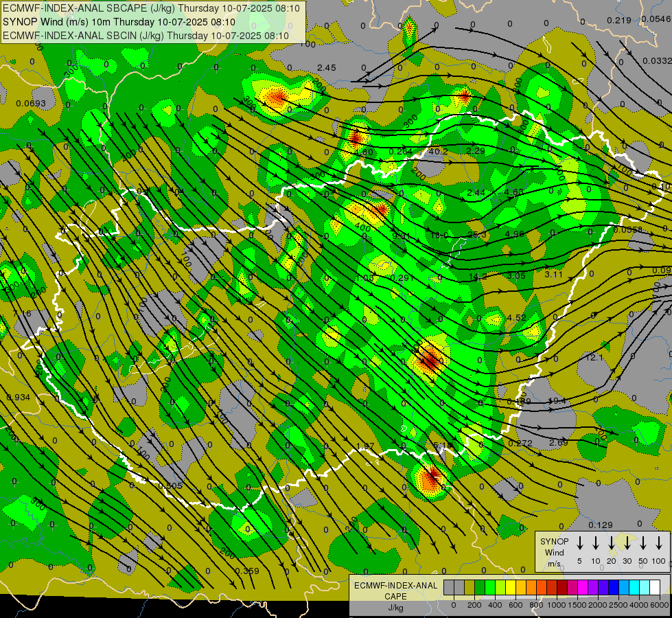Image resolution: width=672 pixels, height=618 pixels.
Task: Pick the pure yellow CAPE legend swatch
Action: 511,588
